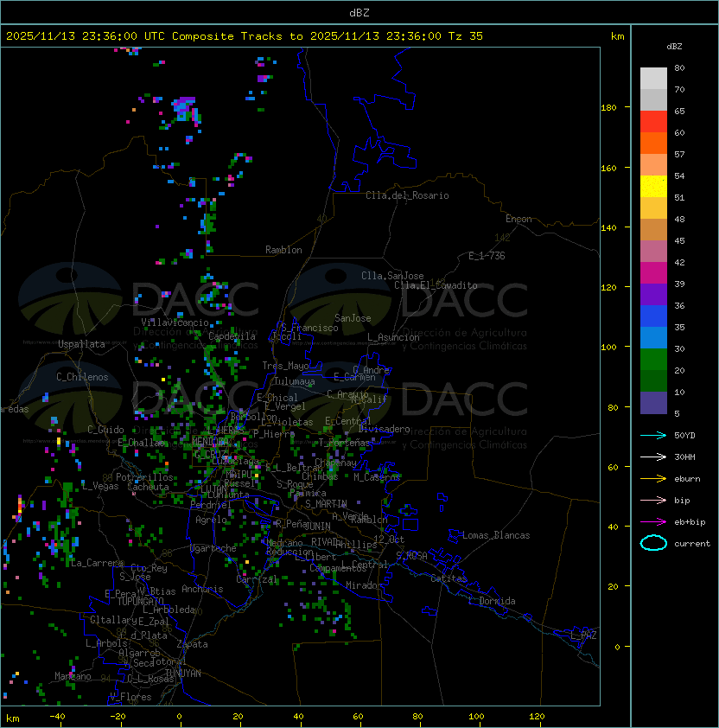Image resolution: width=719 pixels, height=728 pixels.
Task: Click the TUPUNGATO map label
Action: 140,602
